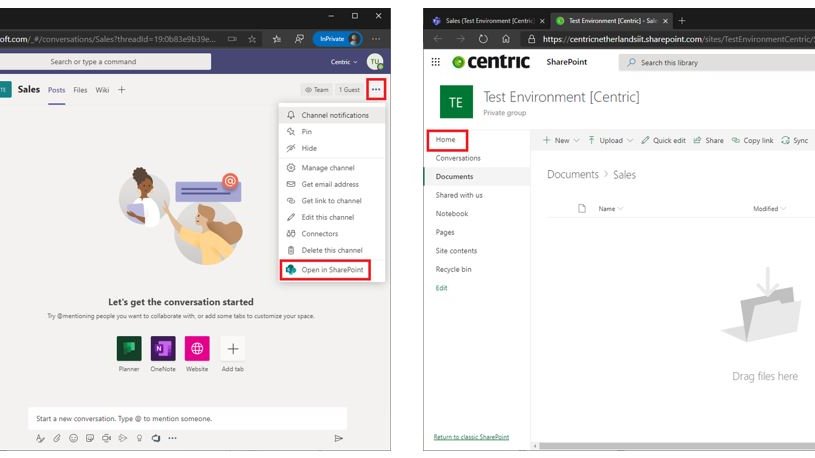
Task: Open Edge settings and more ellipsis
Action: [376, 39]
